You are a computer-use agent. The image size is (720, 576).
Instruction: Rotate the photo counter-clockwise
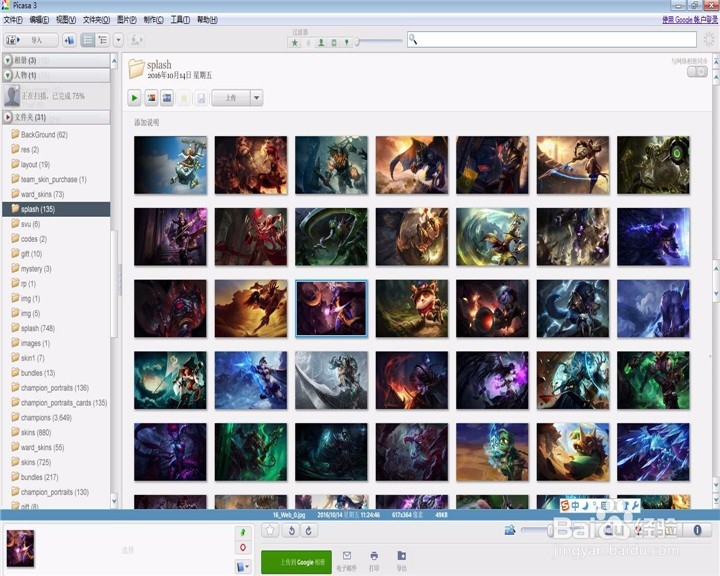(x=291, y=531)
